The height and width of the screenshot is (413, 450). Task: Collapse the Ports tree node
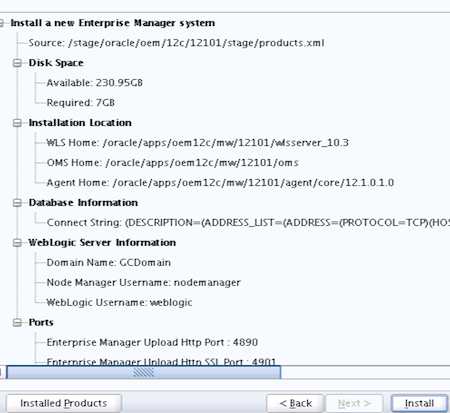point(17,323)
